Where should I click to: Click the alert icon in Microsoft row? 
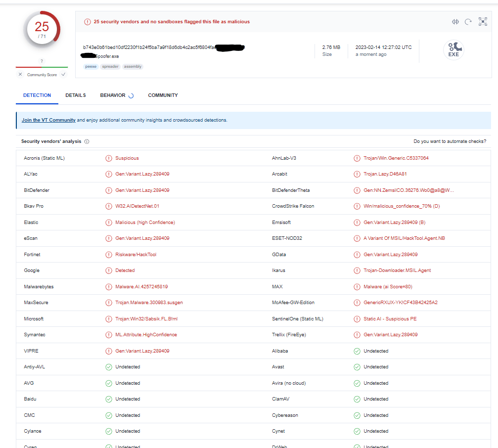click(109, 319)
